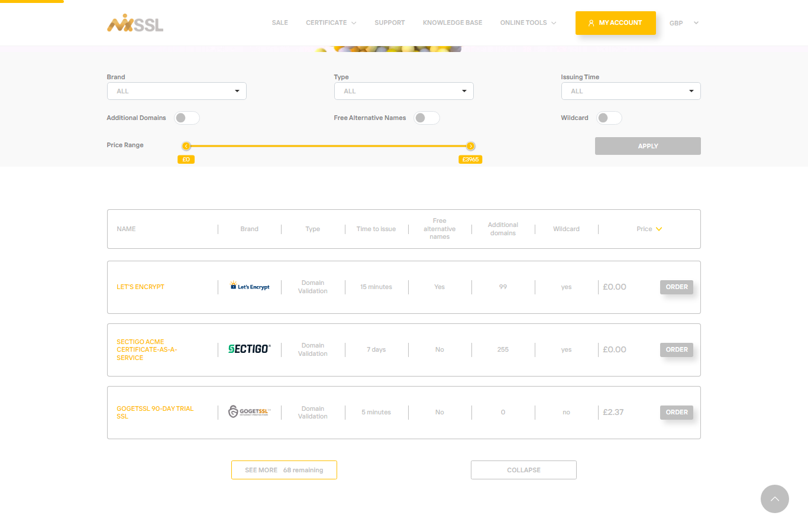Toggle the Free Alternative Names switch

tap(426, 118)
